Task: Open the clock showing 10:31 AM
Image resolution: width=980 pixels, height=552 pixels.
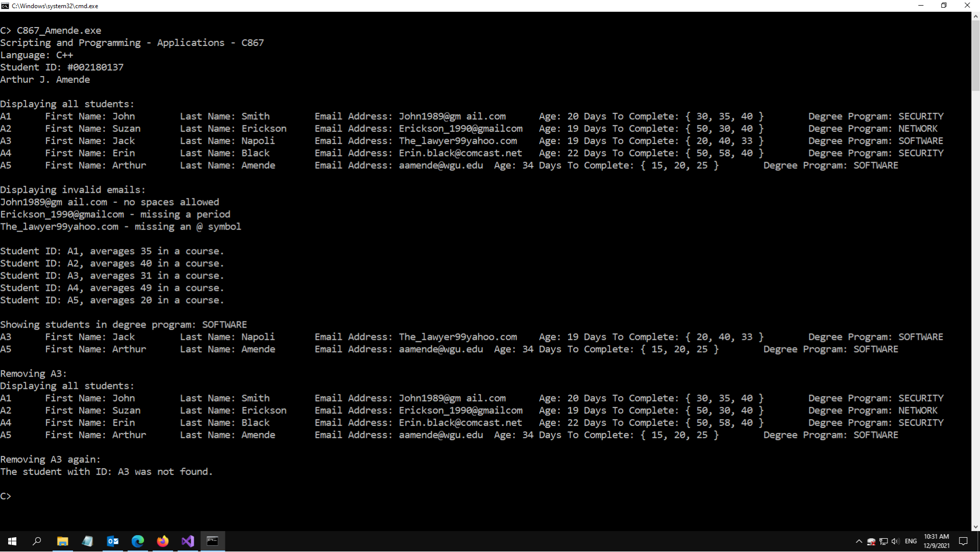Action: (936, 541)
